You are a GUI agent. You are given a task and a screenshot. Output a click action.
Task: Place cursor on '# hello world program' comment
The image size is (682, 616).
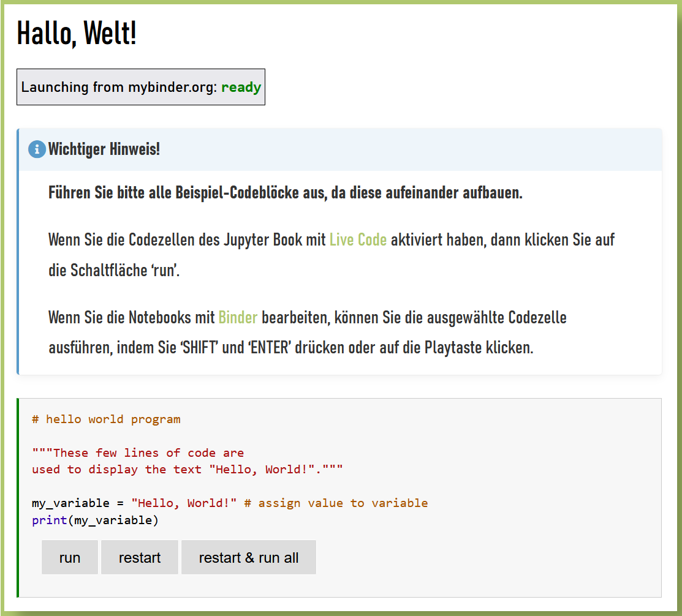coord(106,419)
